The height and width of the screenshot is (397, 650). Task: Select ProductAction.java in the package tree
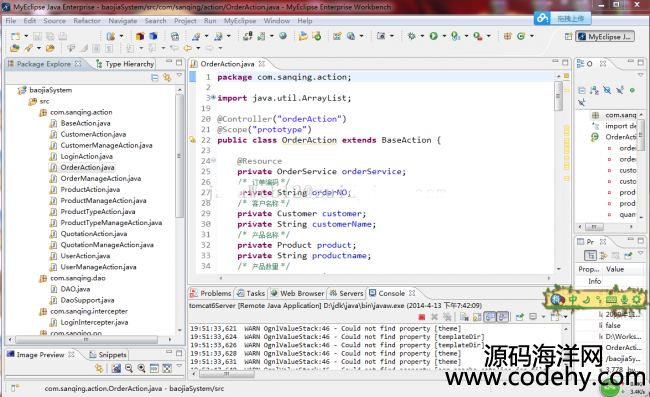point(90,189)
